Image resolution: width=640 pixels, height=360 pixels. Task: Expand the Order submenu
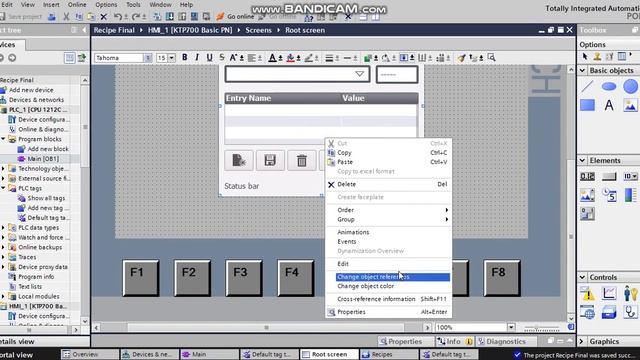click(x=389, y=210)
